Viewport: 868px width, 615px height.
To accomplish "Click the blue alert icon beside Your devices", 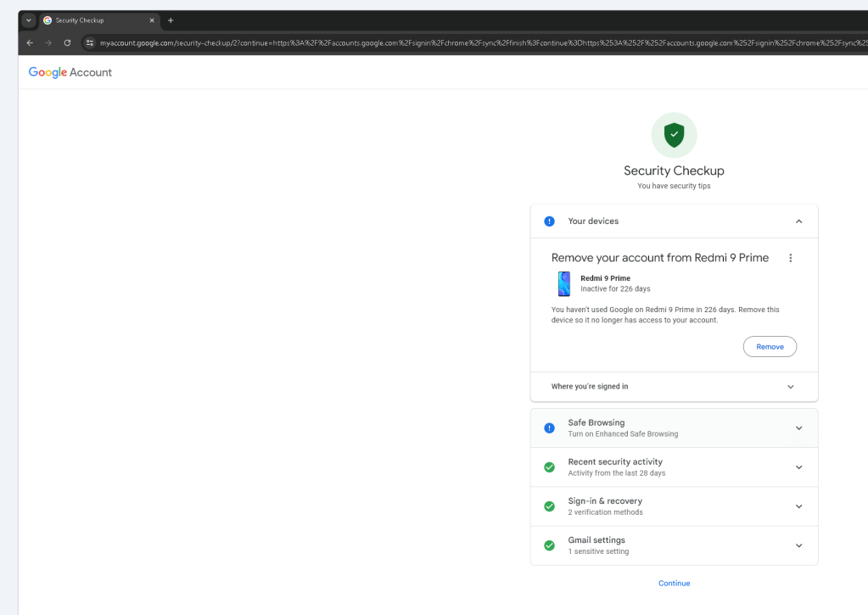I will pyautogui.click(x=549, y=221).
